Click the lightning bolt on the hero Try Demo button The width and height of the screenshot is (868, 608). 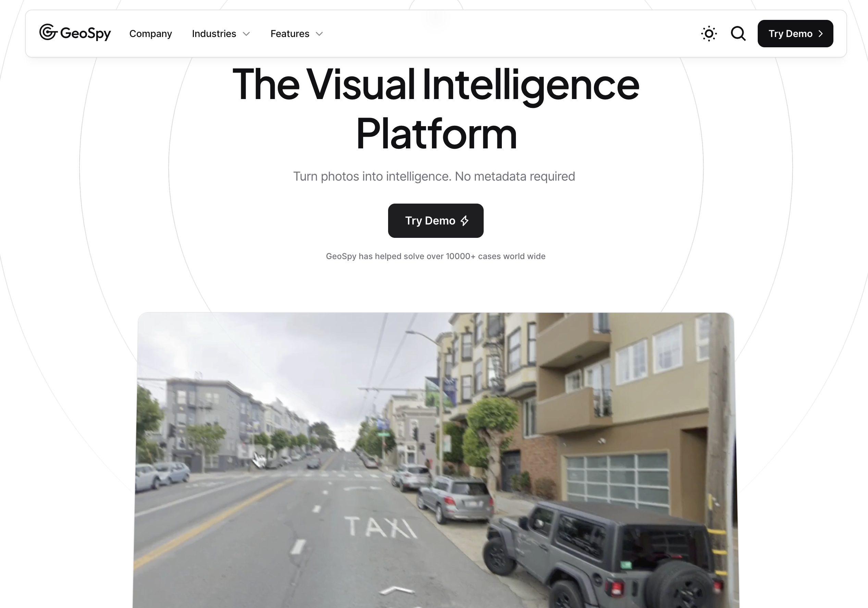point(464,221)
